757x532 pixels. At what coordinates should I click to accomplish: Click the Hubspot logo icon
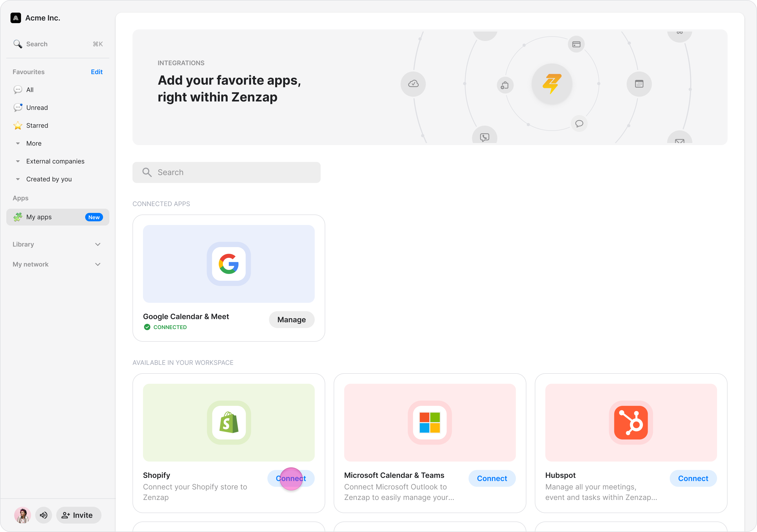(x=630, y=422)
